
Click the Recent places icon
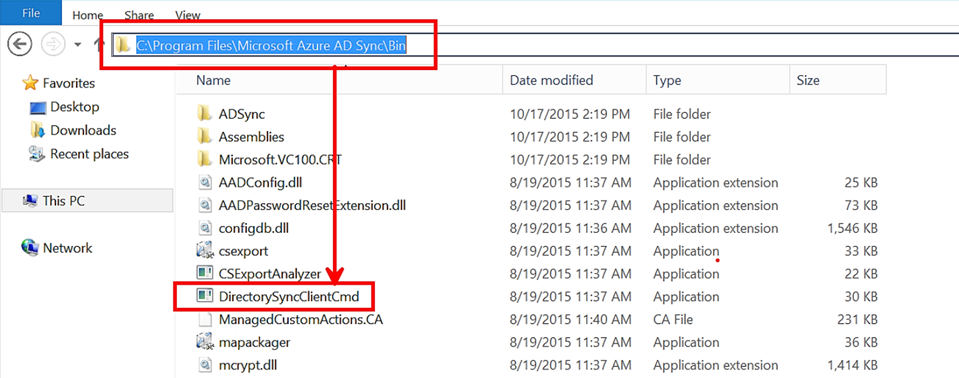click(38, 154)
